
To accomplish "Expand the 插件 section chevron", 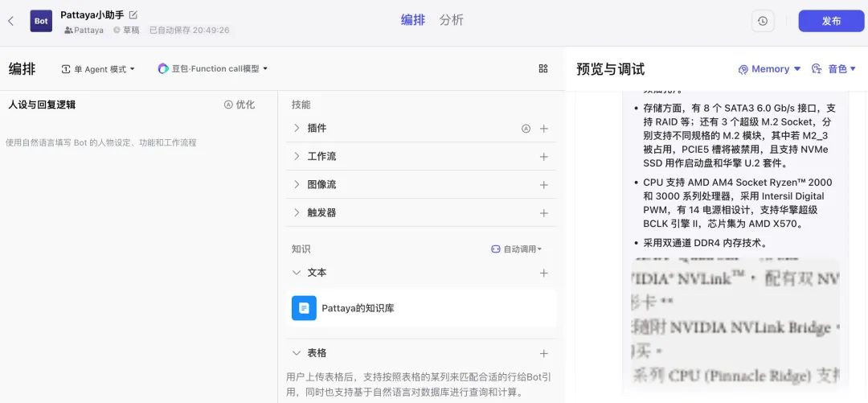I will 297,129.
